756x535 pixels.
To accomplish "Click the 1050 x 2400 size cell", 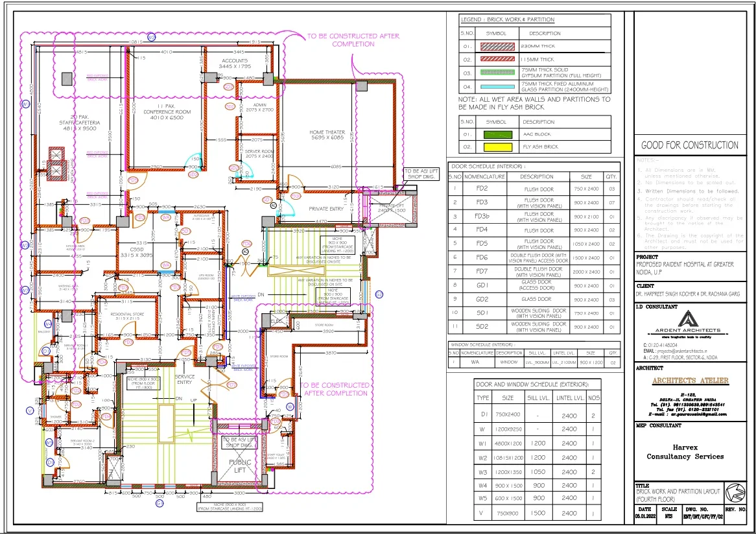I will (586, 244).
